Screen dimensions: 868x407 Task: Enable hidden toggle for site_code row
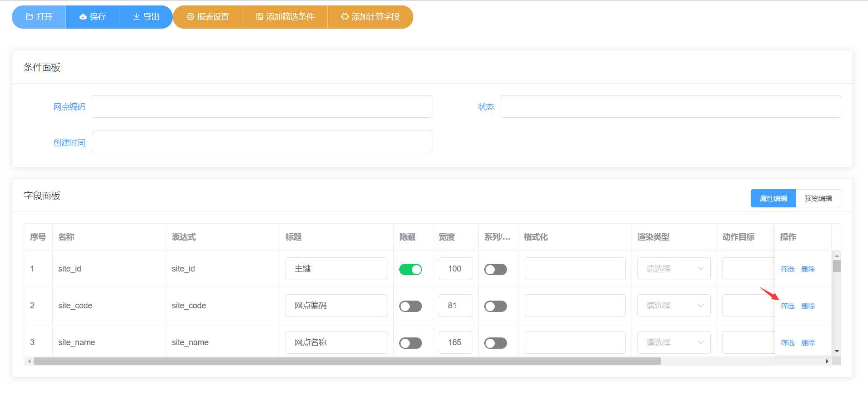pyautogui.click(x=411, y=306)
